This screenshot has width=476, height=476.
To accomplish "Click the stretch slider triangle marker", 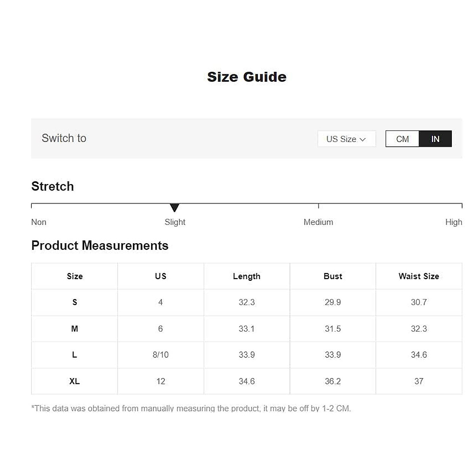I will pyautogui.click(x=175, y=207).
